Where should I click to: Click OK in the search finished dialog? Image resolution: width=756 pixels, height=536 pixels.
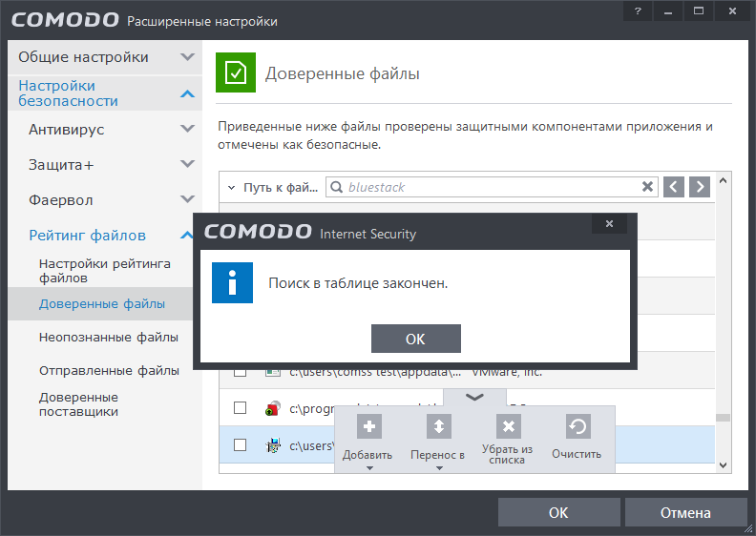click(415, 339)
